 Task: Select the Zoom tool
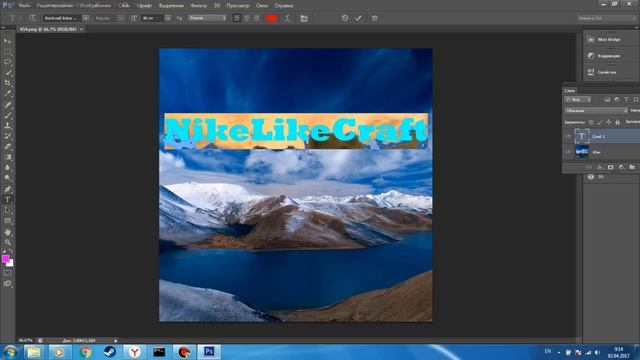[x=7, y=243]
